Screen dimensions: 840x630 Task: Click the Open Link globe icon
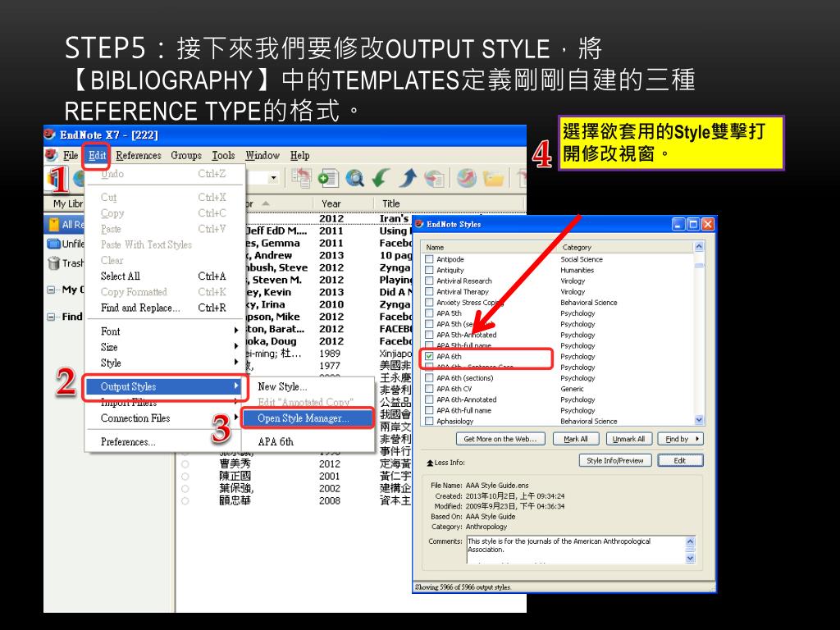click(467, 178)
